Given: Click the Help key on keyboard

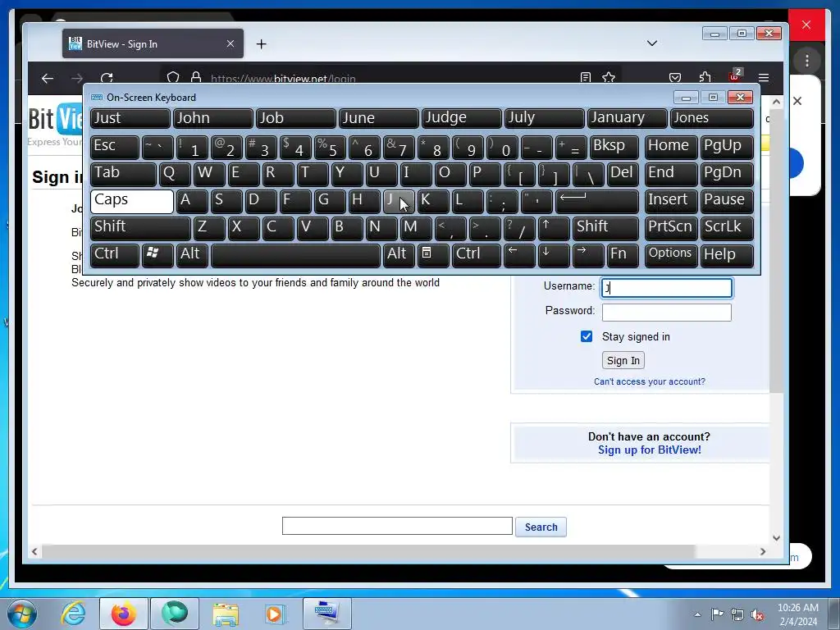Looking at the screenshot, I should 727,255.
